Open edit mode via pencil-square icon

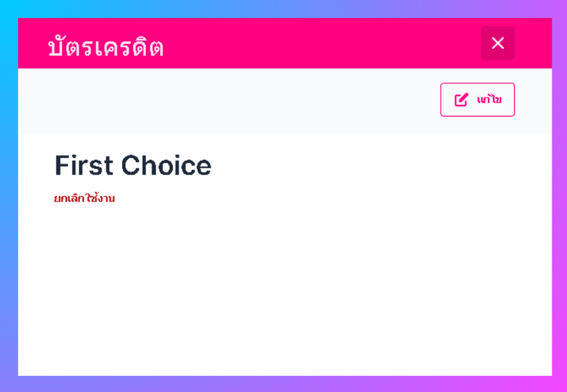461,100
